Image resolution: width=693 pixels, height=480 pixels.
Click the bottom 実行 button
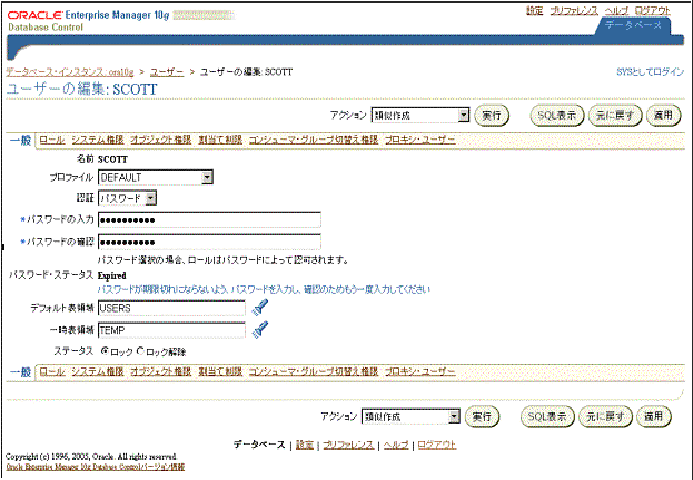click(x=482, y=416)
